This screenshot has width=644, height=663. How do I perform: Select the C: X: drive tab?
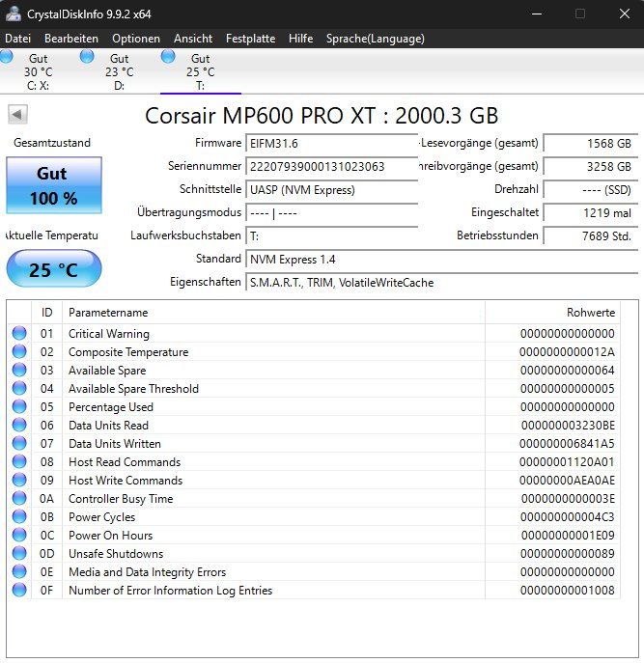pos(38,71)
